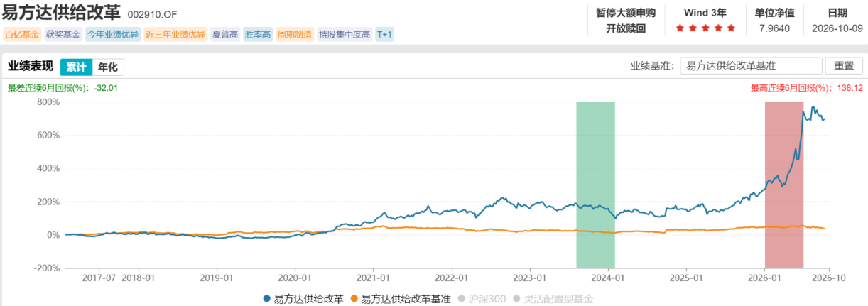Click the 开放赎回 status text
This screenshot has width=868, height=306.
(x=626, y=28)
